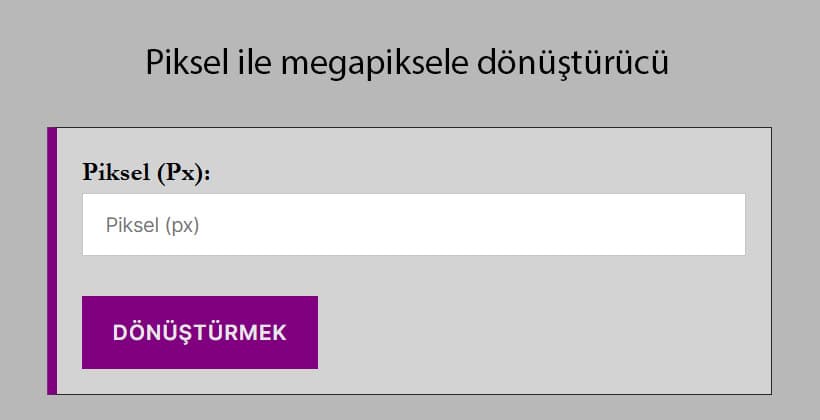Place the cursor in the Piksel entry field
This screenshot has height=420, width=820.
[x=413, y=225]
